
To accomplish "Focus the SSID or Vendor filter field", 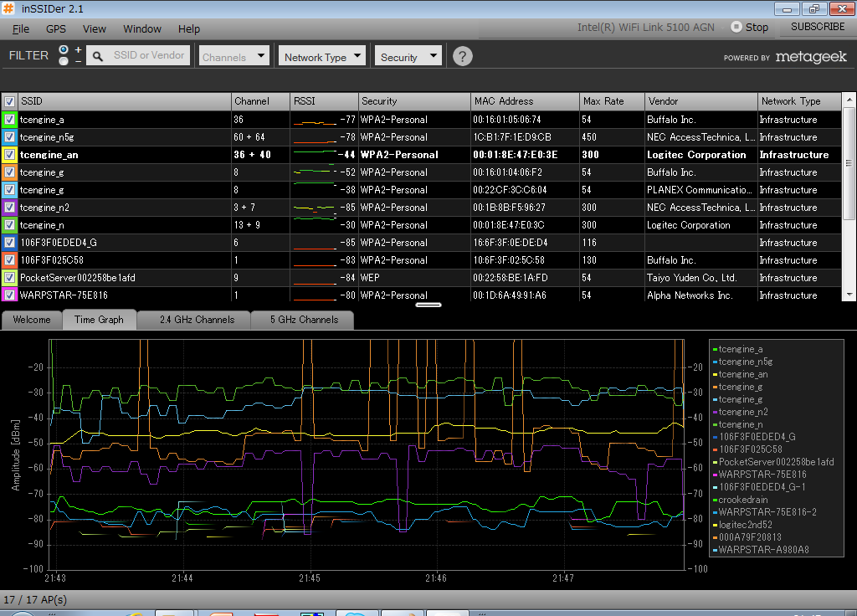I will (x=138, y=56).
